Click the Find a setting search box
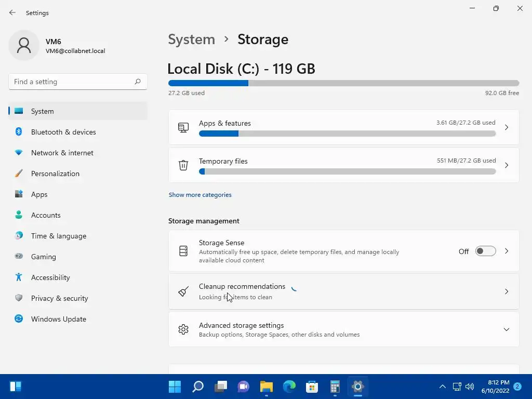Screen dimensions: 532x399 tap(73, 82)
